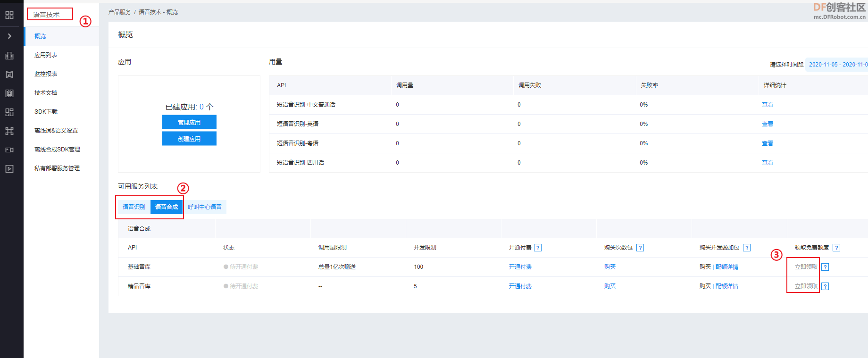Switch to the 语音识别 service tab
This screenshot has height=358, width=868.
click(x=134, y=207)
